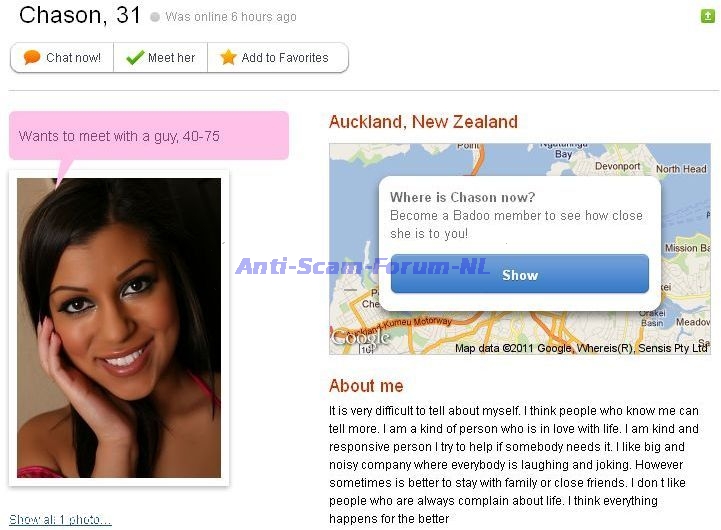Image resolution: width=721 pixels, height=530 pixels.
Task: Click the yellow star favorites icon
Action: click(228, 57)
